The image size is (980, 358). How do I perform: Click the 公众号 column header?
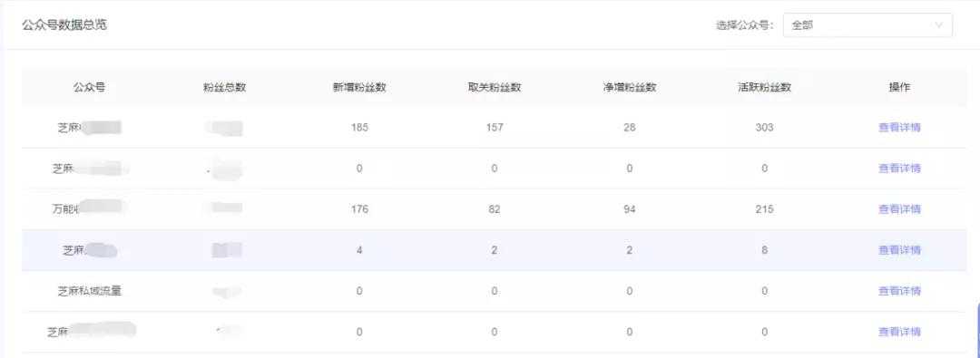pos(89,88)
